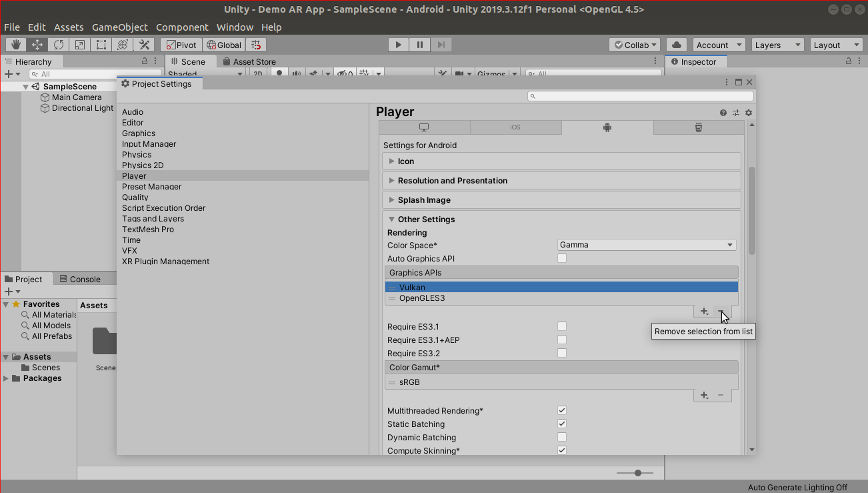Select the combined Transform tool

123,45
